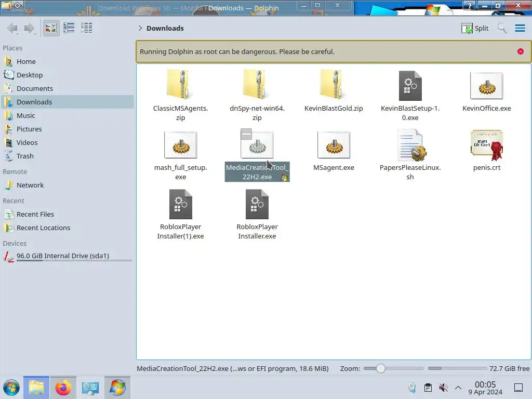Open Trash in Places
This screenshot has width=532, height=399.
68,156
